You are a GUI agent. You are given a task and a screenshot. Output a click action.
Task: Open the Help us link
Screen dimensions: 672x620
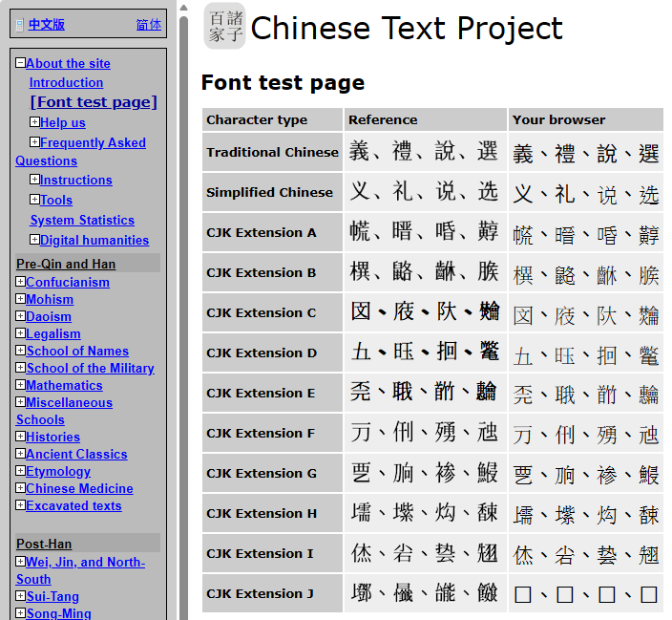point(63,122)
